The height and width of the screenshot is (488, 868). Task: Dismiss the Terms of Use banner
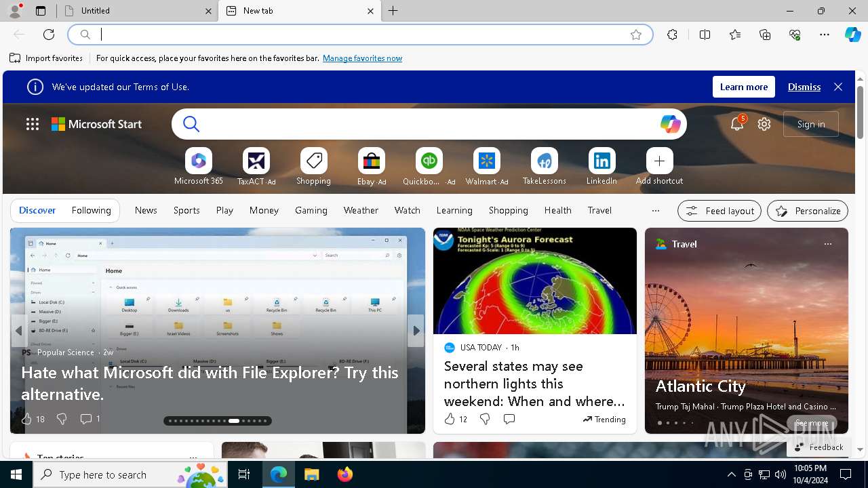point(804,87)
